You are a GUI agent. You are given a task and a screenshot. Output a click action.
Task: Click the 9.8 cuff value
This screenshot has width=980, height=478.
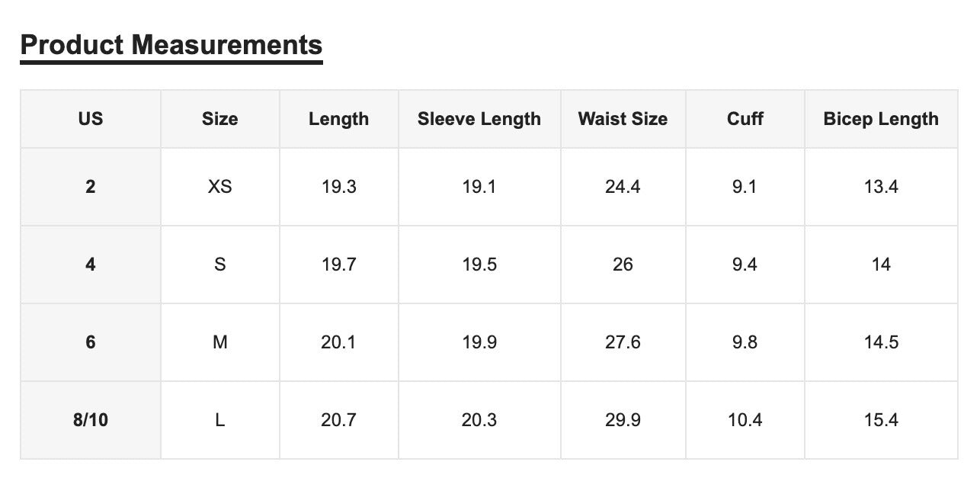pyautogui.click(x=745, y=342)
